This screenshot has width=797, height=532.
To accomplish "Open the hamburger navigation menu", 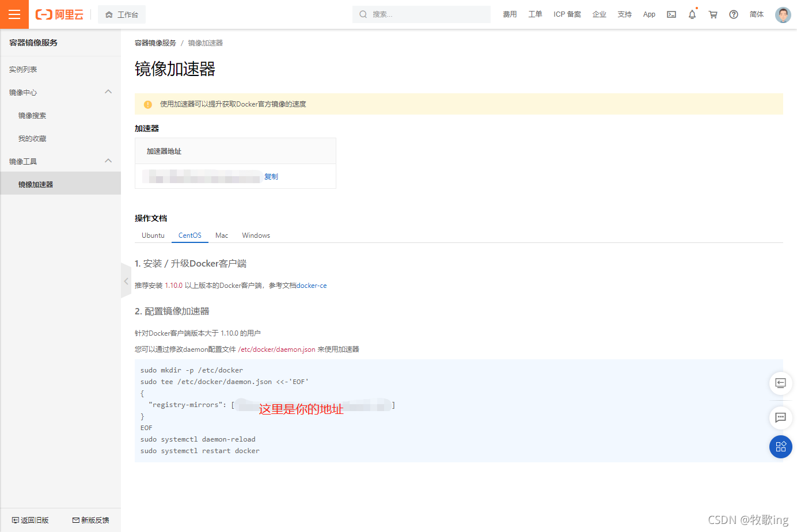I will click(14, 14).
